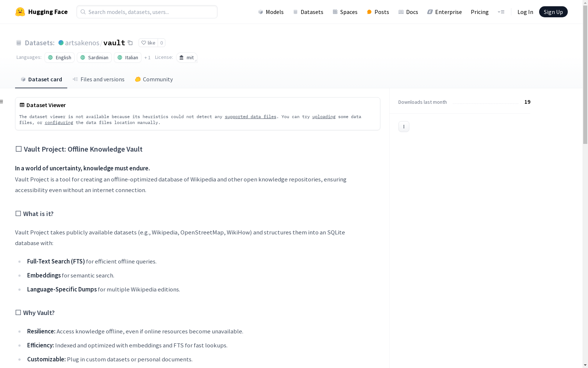The height and width of the screenshot is (368, 588).
Task: Switch to the Dataset card tab
Action: (x=41, y=79)
